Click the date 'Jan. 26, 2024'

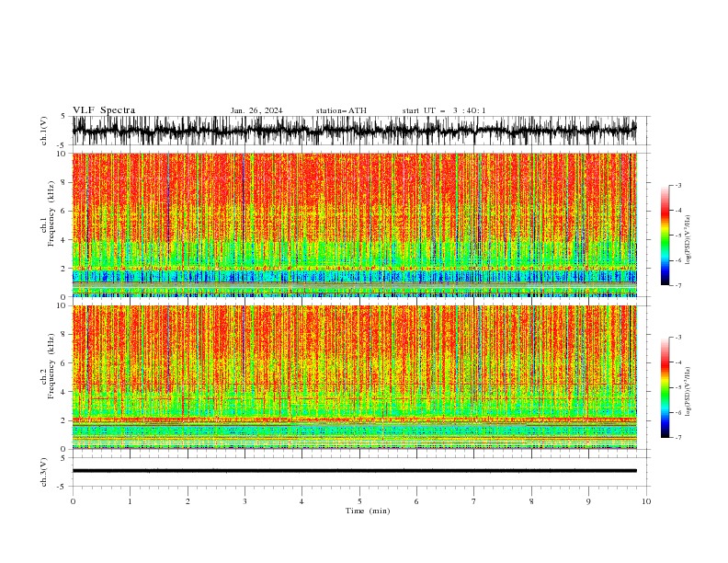(256, 110)
